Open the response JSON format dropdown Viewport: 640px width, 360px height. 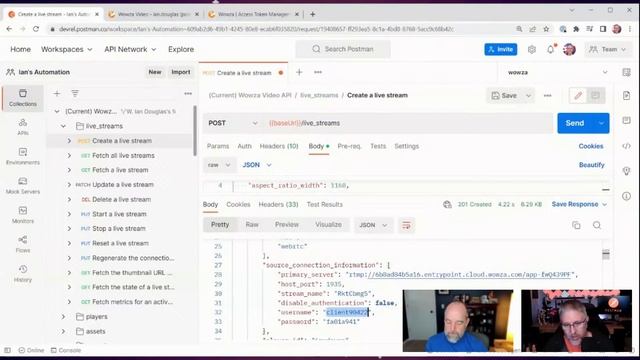(x=373, y=225)
